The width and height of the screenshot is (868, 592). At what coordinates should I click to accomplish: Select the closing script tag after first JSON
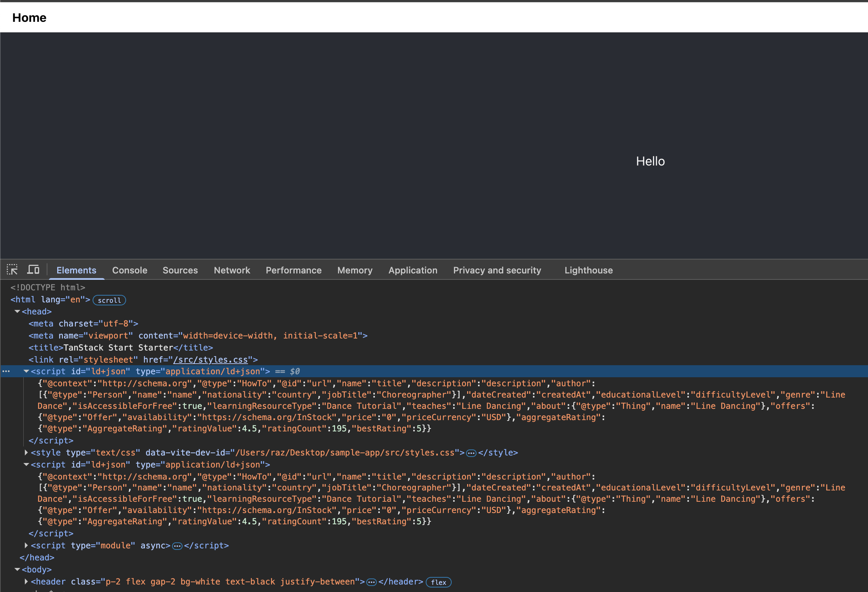51,440
